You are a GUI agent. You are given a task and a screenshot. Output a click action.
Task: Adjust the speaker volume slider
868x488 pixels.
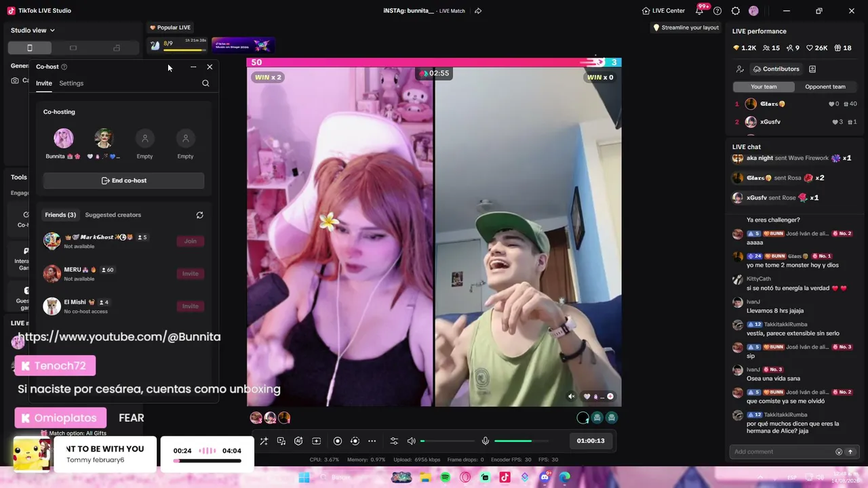447,441
